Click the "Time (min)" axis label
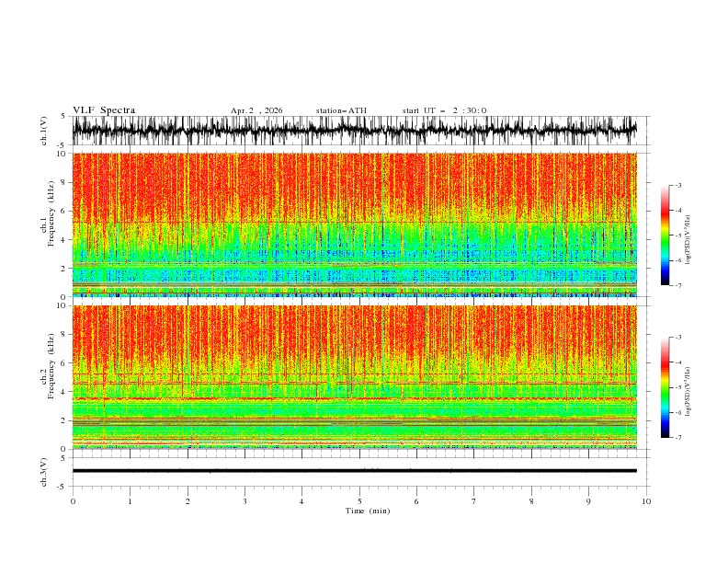The image size is (728, 563). pos(368,511)
